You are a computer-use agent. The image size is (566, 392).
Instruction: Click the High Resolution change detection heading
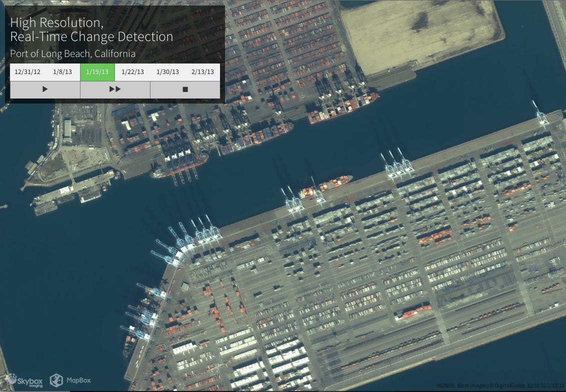(91, 30)
